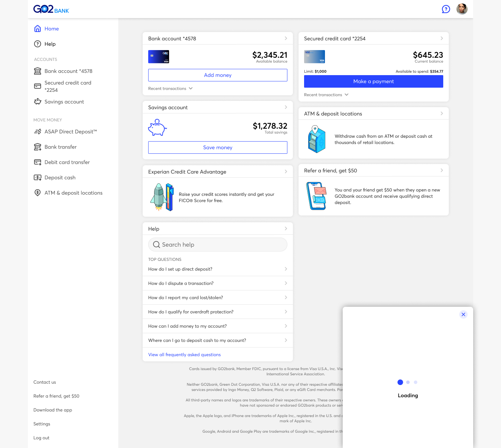Click the piggy bank savings icon in sidebar

tap(38, 102)
